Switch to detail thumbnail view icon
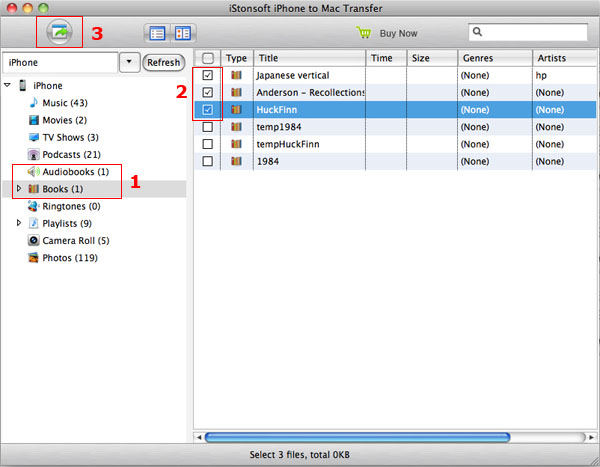Viewport: 600px width, 467px height. [x=183, y=33]
